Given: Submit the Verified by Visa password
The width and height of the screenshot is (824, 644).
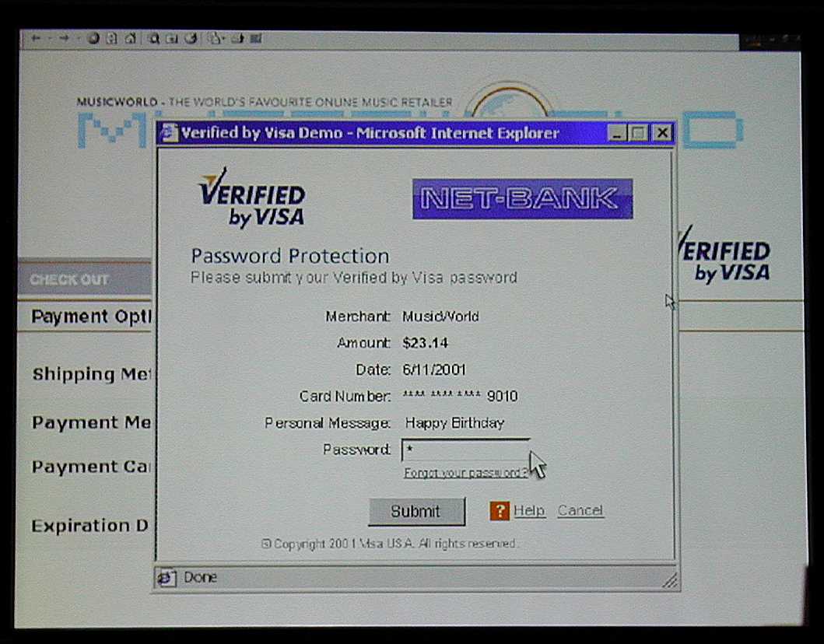Looking at the screenshot, I should [x=416, y=512].
